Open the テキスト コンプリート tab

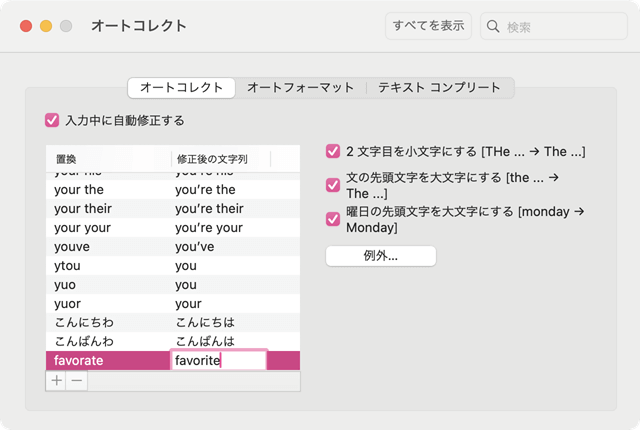pyautogui.click(x=439, y=88)
